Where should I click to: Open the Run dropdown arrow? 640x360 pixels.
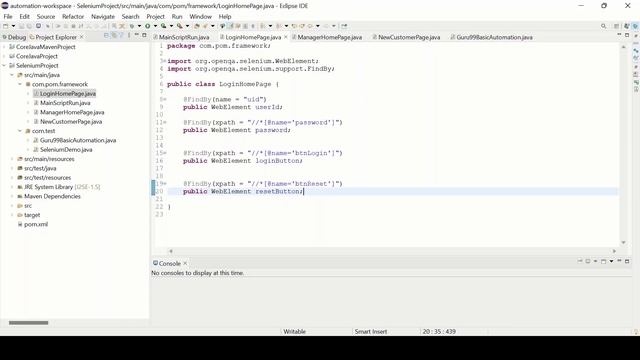click(x=155, y=26)
